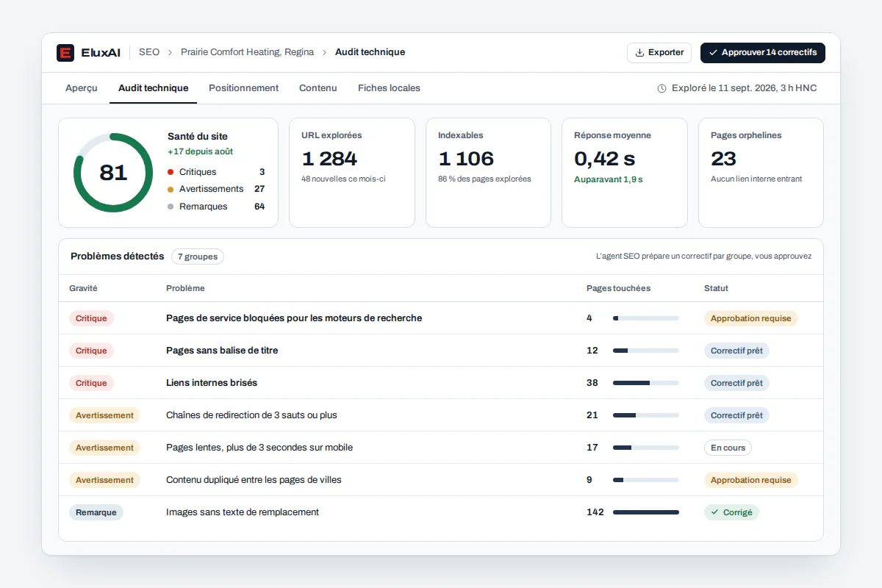Image resolution: width=882 pixels, height=588 pixels.
Task: Open Contenu dupliqué entre pages de villes
Action: (254, 480)
